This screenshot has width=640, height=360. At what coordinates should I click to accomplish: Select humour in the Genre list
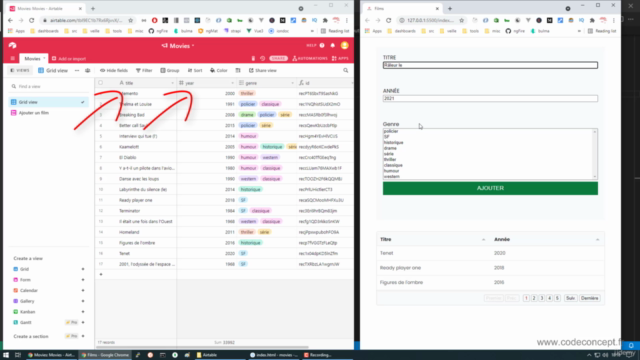(391, 171)
